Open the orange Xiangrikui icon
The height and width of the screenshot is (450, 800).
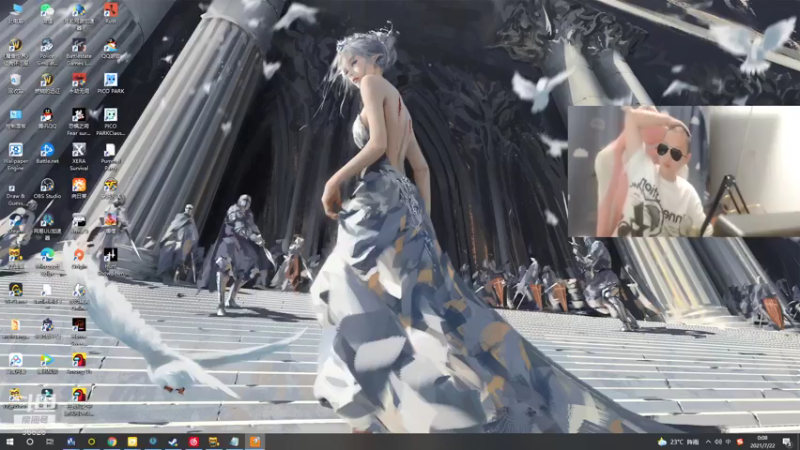tap(79, 188)
